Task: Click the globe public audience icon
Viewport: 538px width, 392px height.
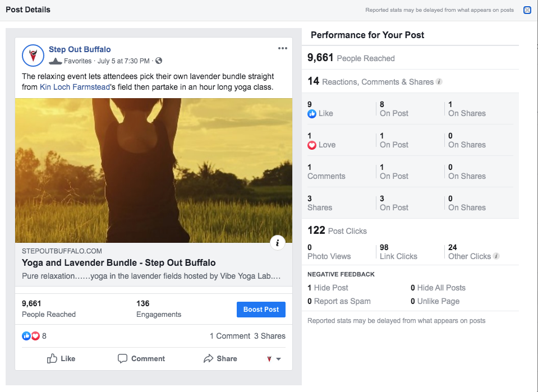Action: (159, 61)
